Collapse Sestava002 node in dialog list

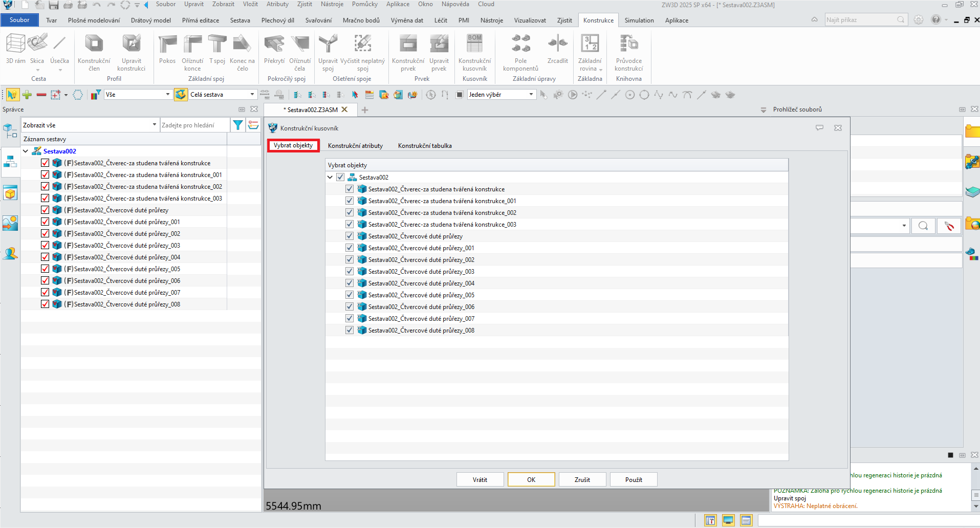pos(330,177)
